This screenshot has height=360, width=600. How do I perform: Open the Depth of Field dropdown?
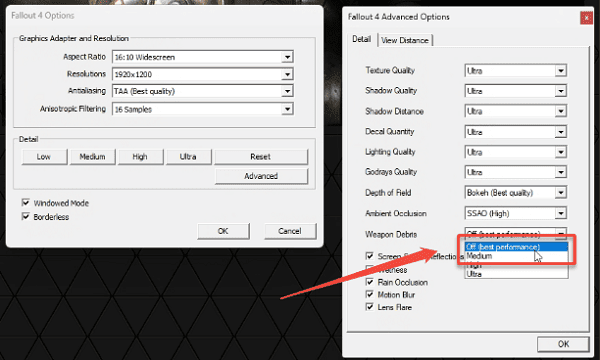[x=515, y=192]
